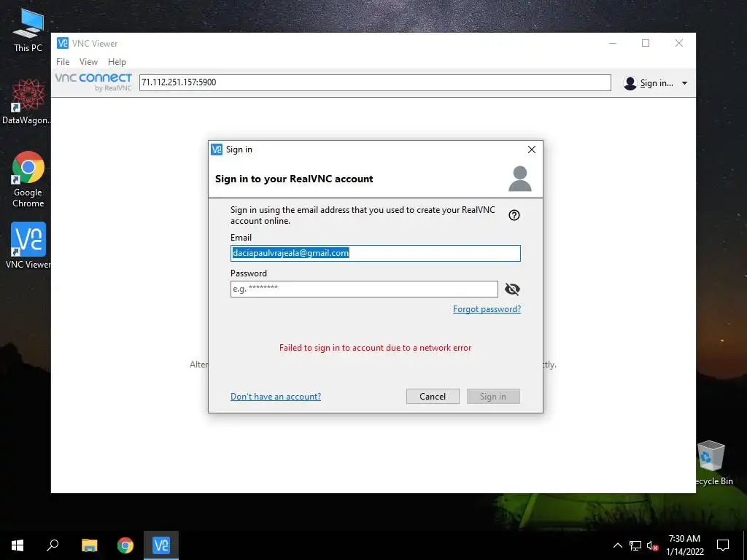Open the Forgot password? link
The height and width of the screenshot is (560, 747).
click(487, 309)
